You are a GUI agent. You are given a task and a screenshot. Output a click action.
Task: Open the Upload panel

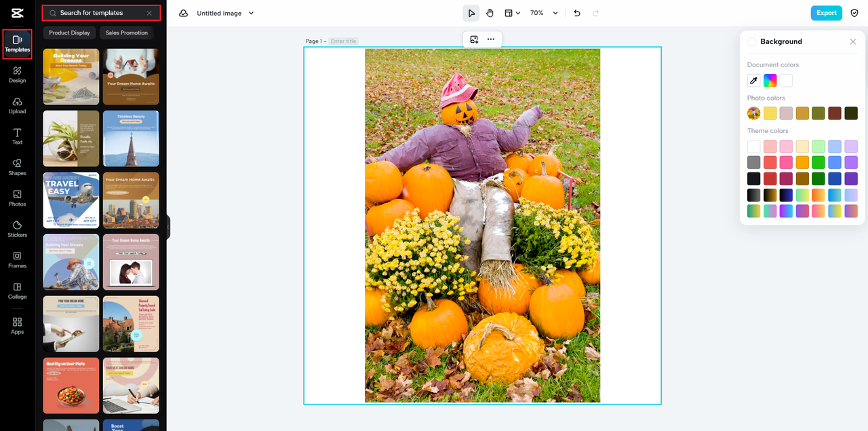17,105
